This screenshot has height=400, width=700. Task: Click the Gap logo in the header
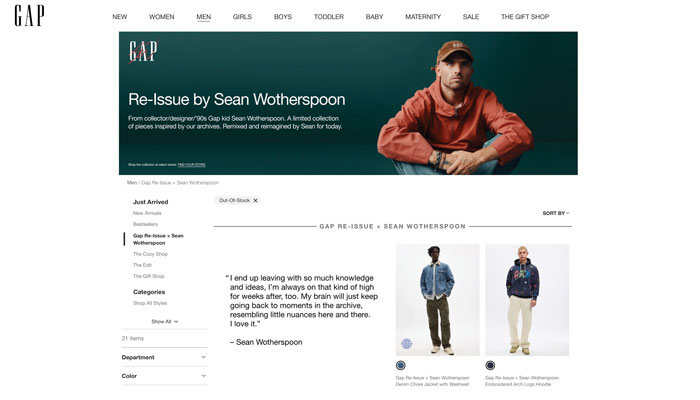coord(29,16)
